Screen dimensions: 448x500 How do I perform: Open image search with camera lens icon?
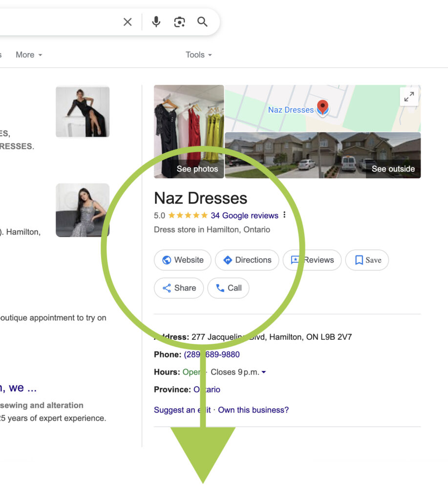click(x=179, y=22)
